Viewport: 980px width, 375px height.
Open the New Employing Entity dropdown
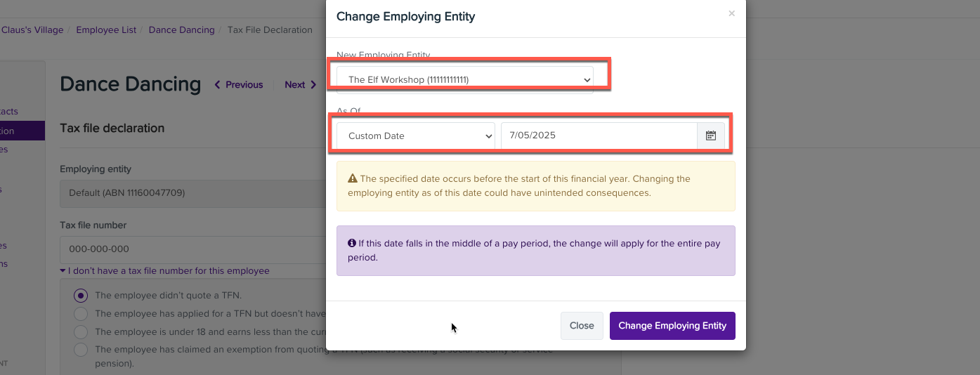point(464,79)
